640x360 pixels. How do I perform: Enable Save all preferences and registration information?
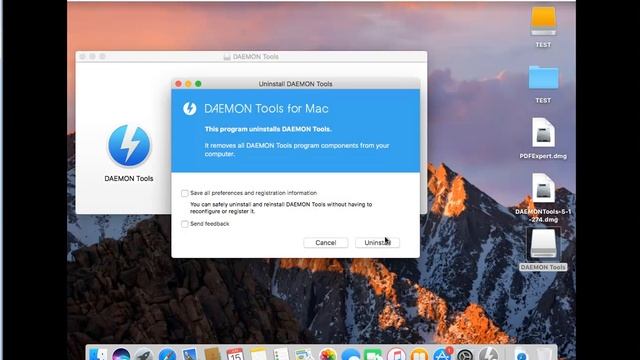coord(184,193)
